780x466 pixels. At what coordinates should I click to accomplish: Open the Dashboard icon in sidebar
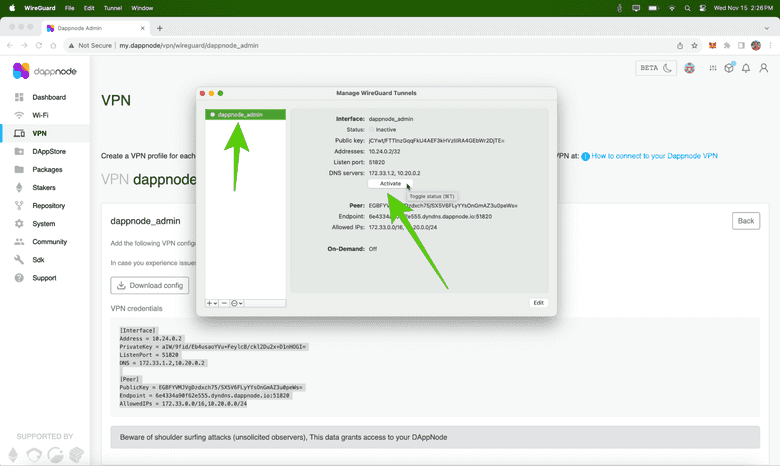[20, 97]
